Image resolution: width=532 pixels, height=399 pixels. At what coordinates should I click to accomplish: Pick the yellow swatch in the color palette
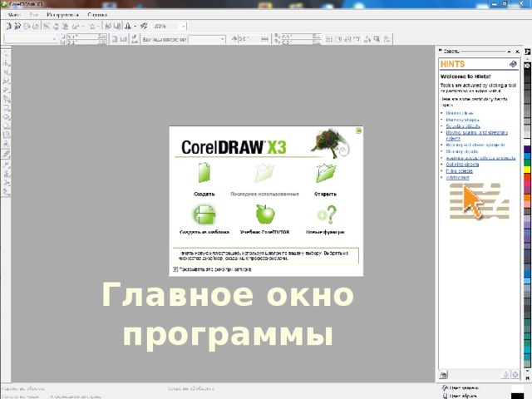527,170
